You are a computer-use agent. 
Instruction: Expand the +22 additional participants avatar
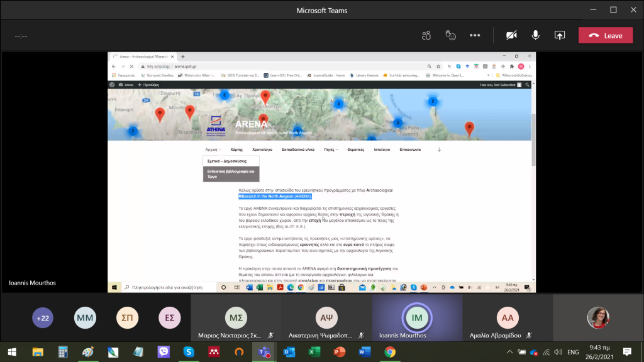(x=43, y=318)
